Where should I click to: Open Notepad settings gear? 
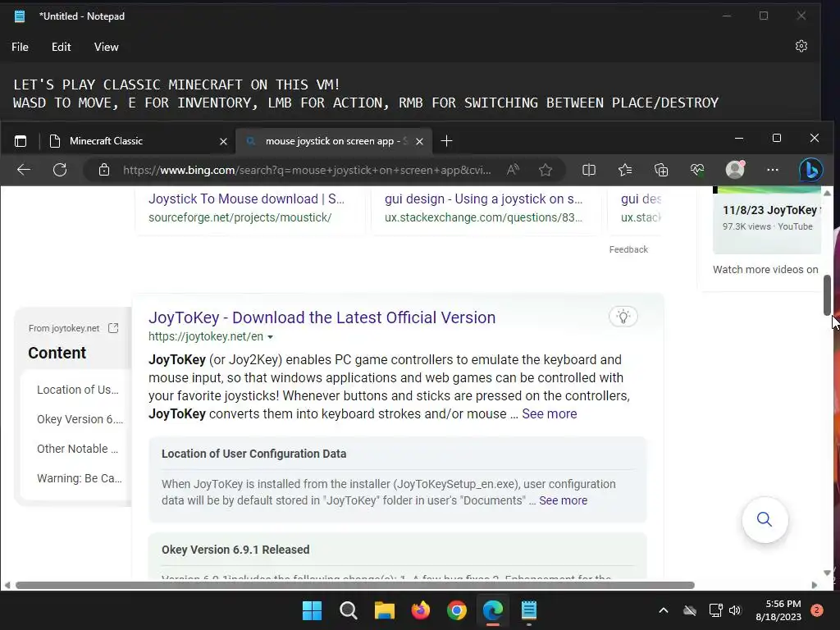click(x=801, y=47)
